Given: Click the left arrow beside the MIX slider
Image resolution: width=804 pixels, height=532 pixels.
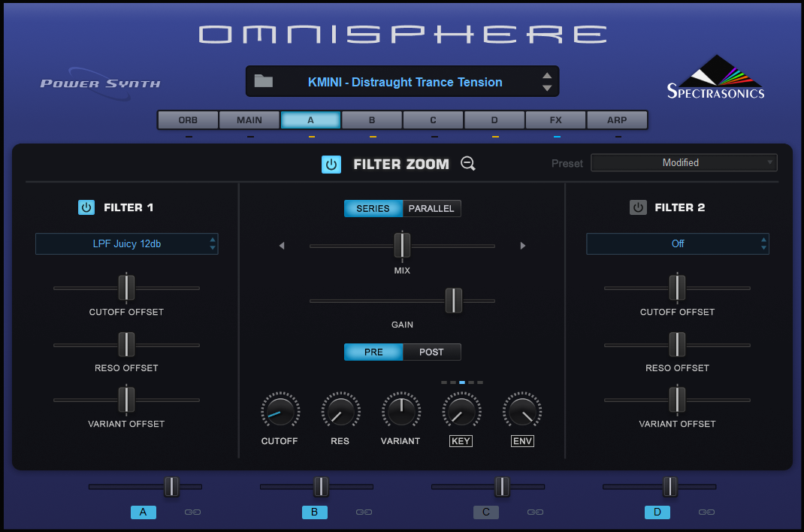Looking at the screenshot, I should click(x=282, y=246).
